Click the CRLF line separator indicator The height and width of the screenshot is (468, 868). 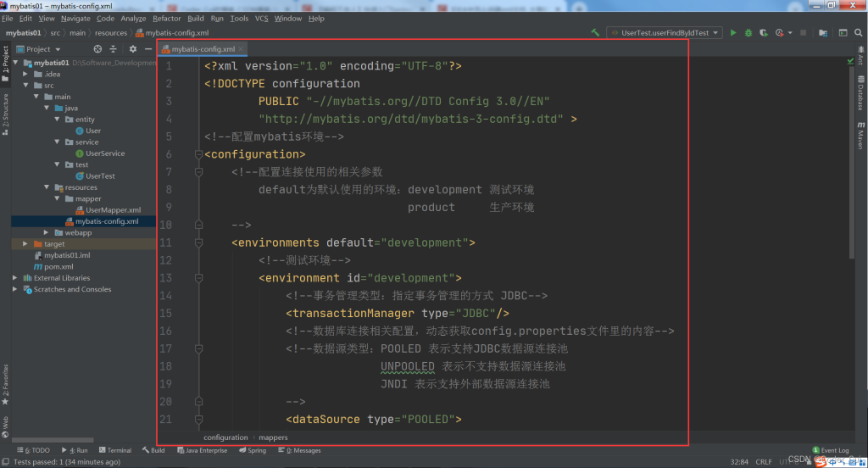tap(764, 462)
